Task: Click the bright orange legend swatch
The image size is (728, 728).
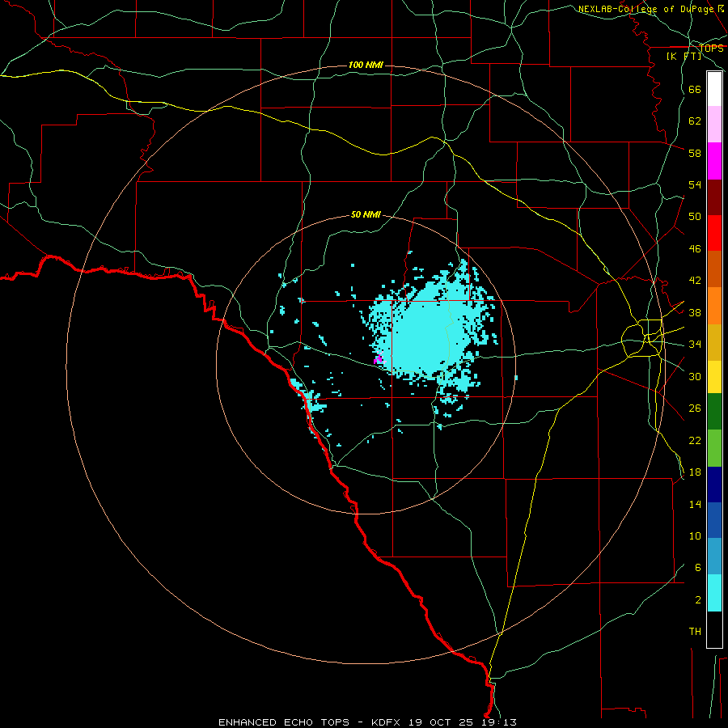Action: 714,306
